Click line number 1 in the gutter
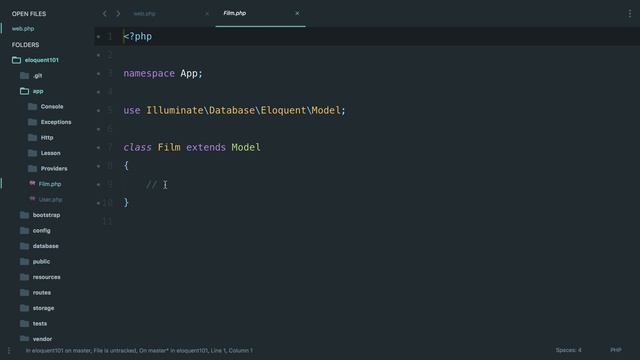 [110, 37]
